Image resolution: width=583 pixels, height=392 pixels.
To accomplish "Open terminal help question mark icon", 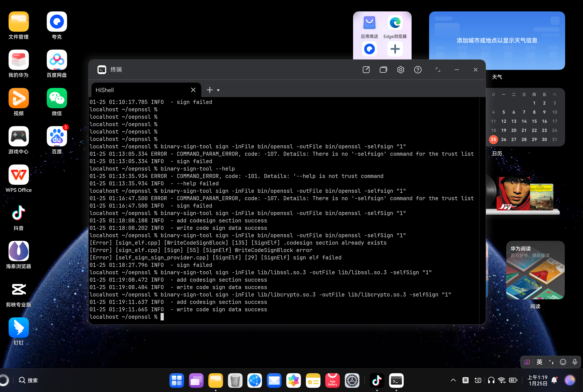I will [418, 70].
